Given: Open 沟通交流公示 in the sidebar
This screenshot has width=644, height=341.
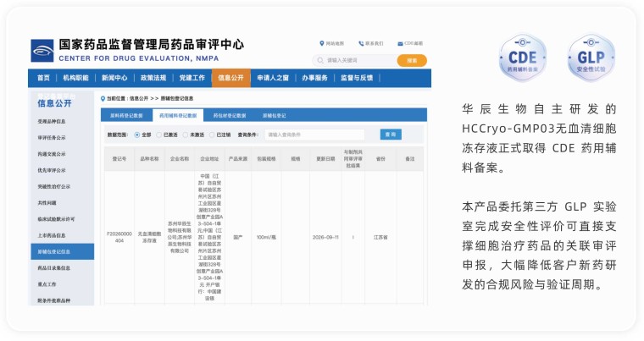Looking at the screenshot, I should tap(52, 154).
